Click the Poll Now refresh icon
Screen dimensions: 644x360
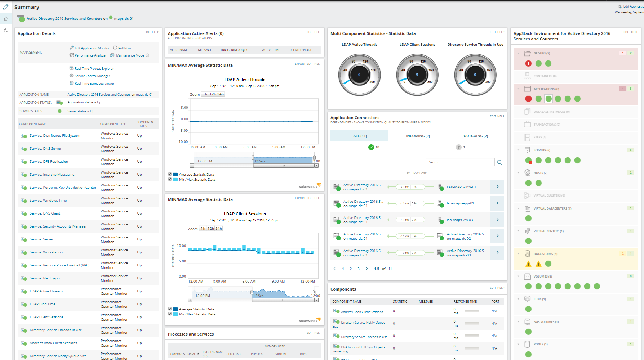[115, 48]
